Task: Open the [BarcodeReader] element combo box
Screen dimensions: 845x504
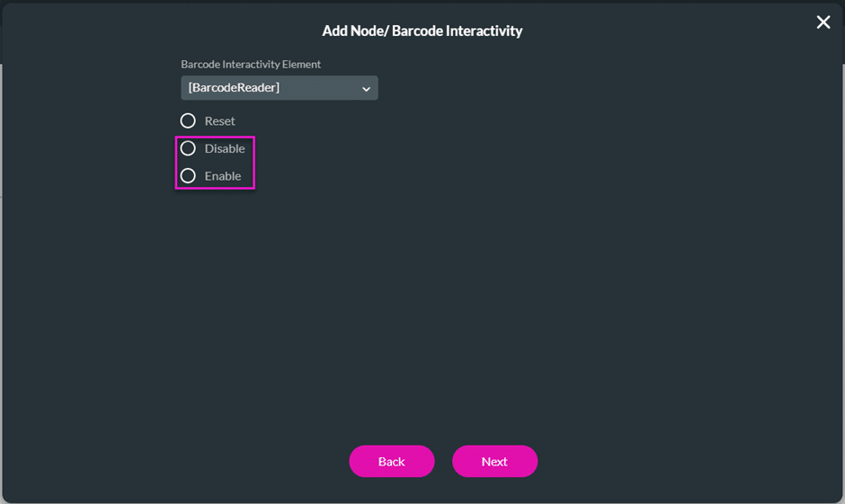Action: pos(279,88)
